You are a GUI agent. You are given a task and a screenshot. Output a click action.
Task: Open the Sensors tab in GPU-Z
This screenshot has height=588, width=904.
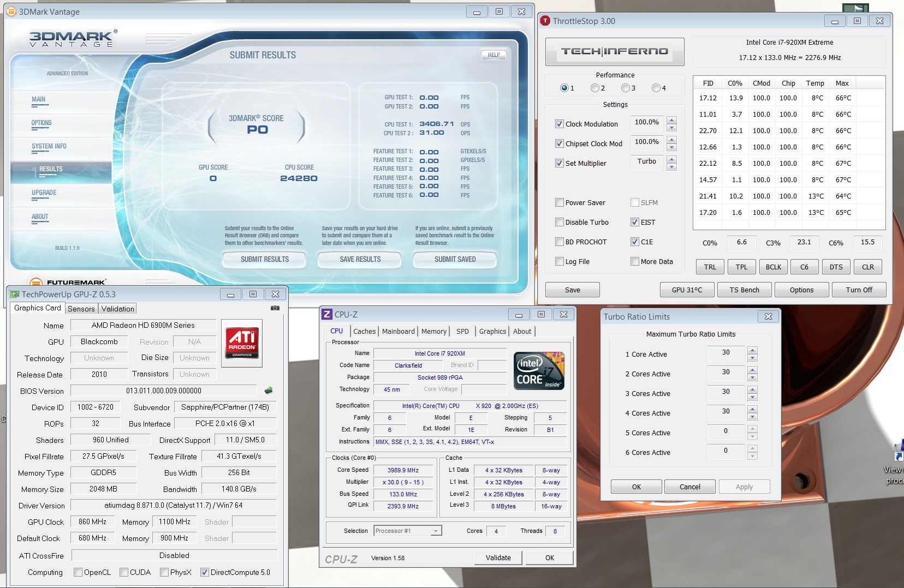(x=81, y=309)
